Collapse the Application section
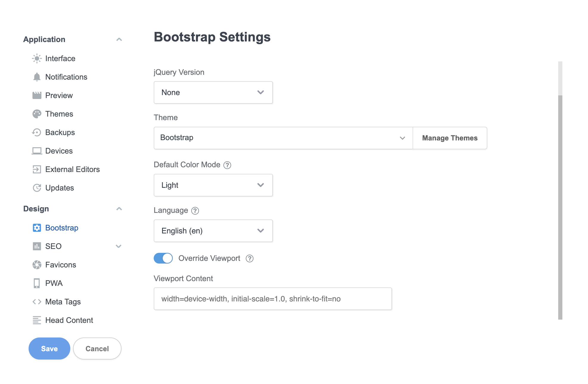The height and width of the screenshot is (384, 588). 119,39
